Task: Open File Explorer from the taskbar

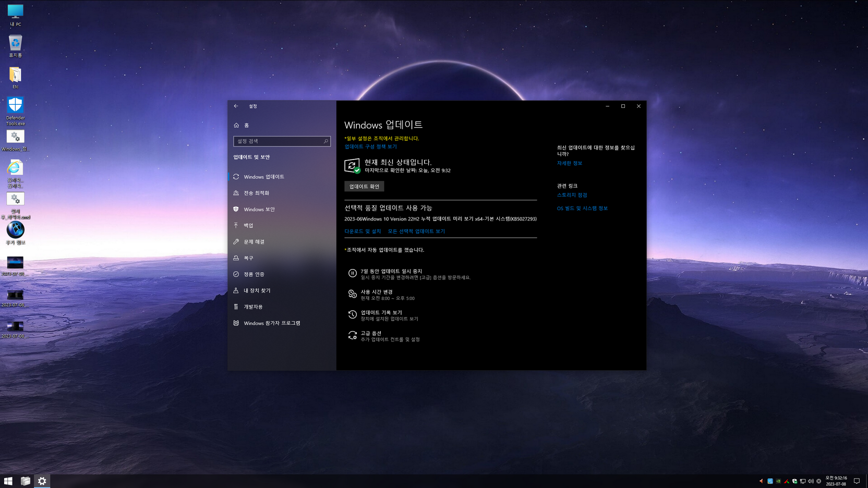Action: point(25,481)
